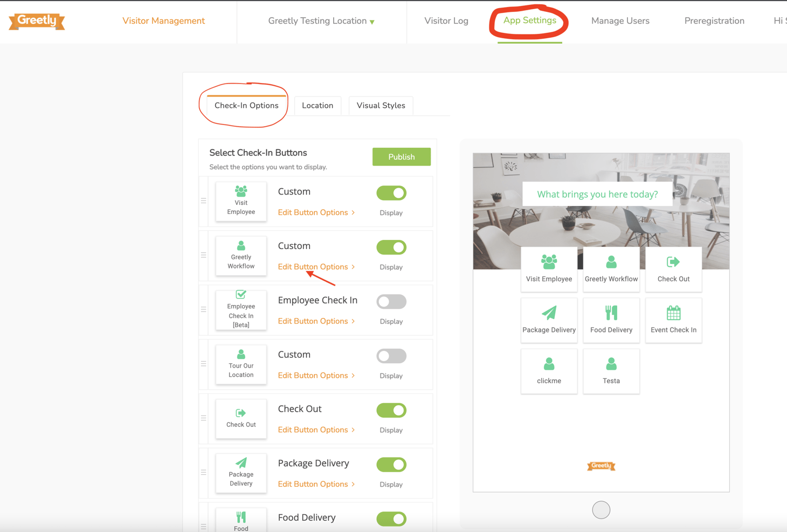Enable display toggle for Employee Check In
Viewport: 787px width, 532px height.
click(391, 302)
